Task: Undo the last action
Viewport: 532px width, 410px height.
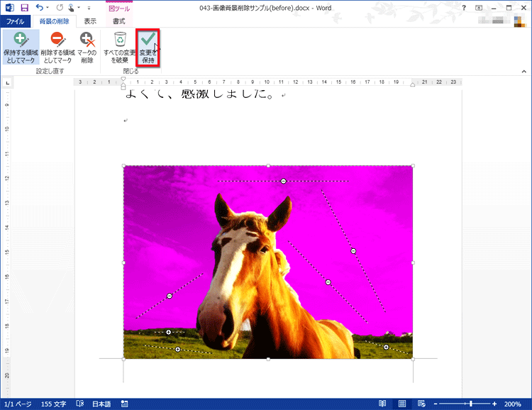Action: point(39,8)
